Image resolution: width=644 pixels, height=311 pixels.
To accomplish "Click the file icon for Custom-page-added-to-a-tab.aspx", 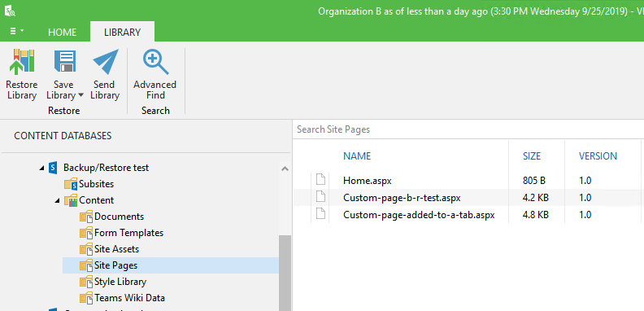I will (x=320, y=214).
